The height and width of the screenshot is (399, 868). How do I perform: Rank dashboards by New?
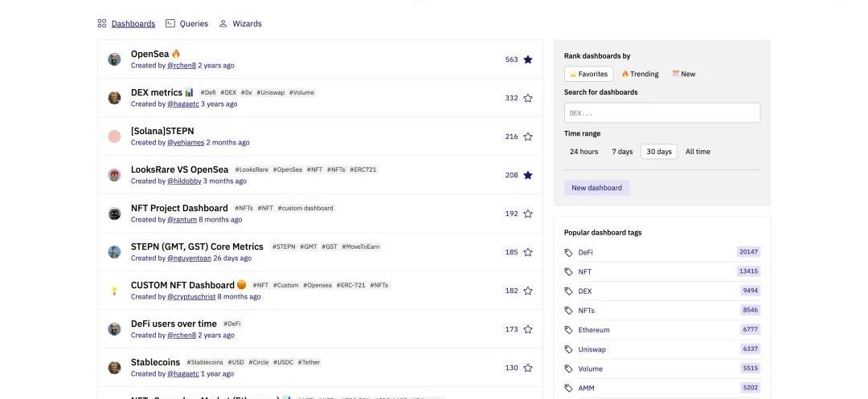684,74
